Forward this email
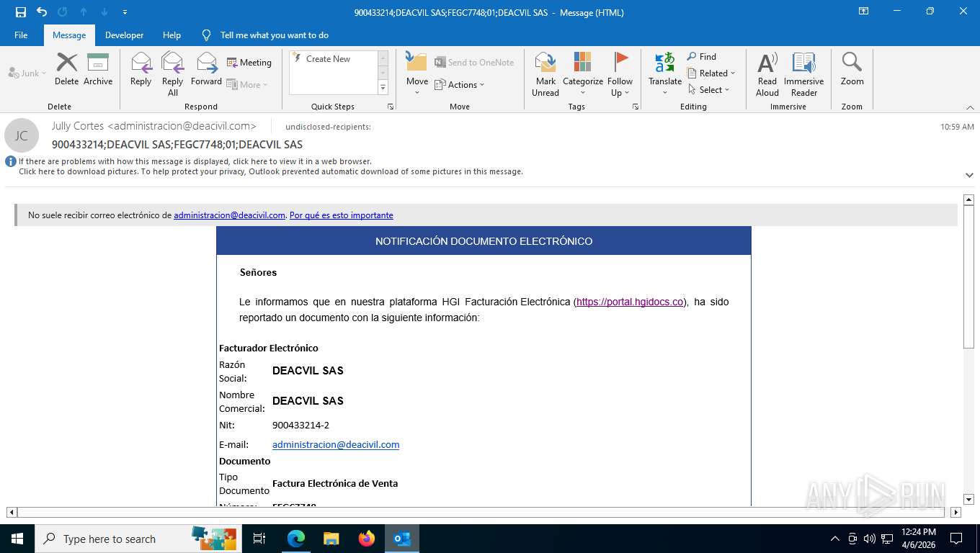Viewport: 980px width, 553px height. 207,70
